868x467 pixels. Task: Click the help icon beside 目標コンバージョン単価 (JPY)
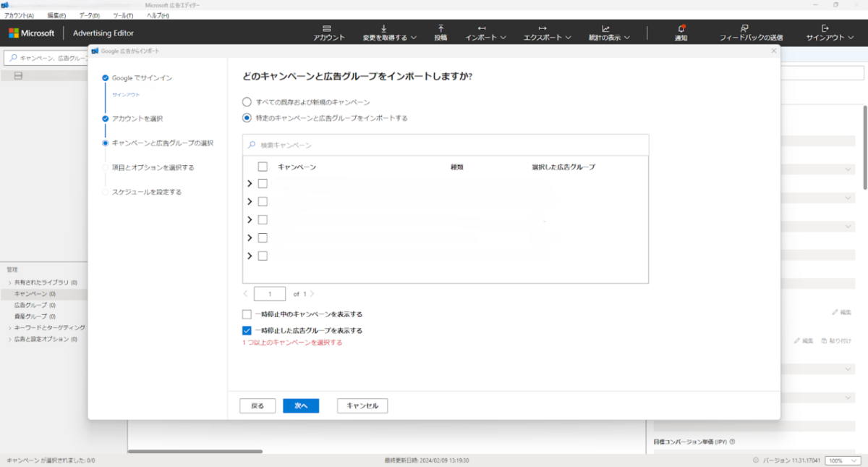point(733,442)
